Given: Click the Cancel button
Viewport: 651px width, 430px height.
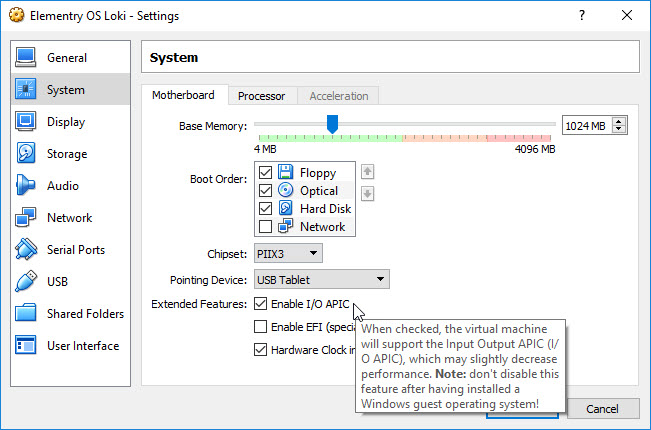Looking at the screenshot, I should coord(602,409).
